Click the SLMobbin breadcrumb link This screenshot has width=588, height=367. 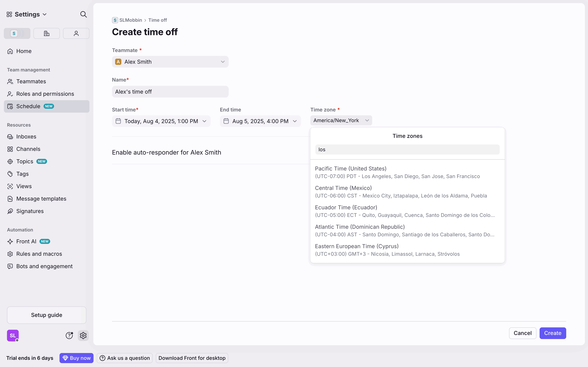coord(130,20)
